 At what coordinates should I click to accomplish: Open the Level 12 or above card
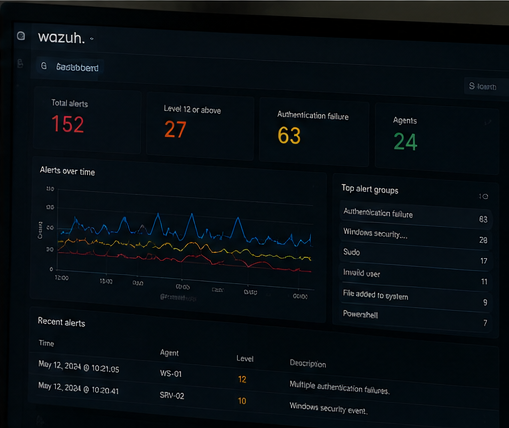[x=200, y=127]
